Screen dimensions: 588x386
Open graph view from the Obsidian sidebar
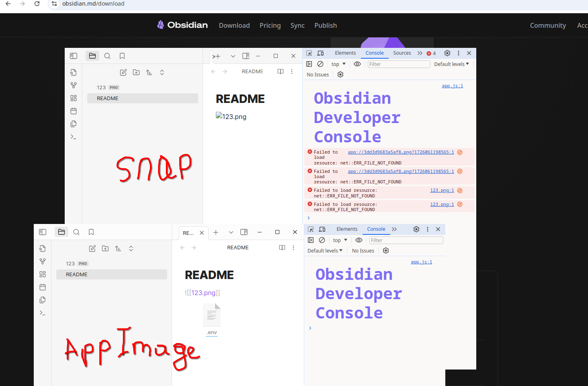tap(74, 85)
